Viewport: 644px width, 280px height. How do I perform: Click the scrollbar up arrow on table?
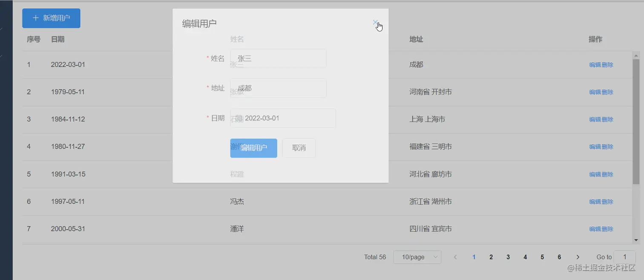click(x=636, y=55)
